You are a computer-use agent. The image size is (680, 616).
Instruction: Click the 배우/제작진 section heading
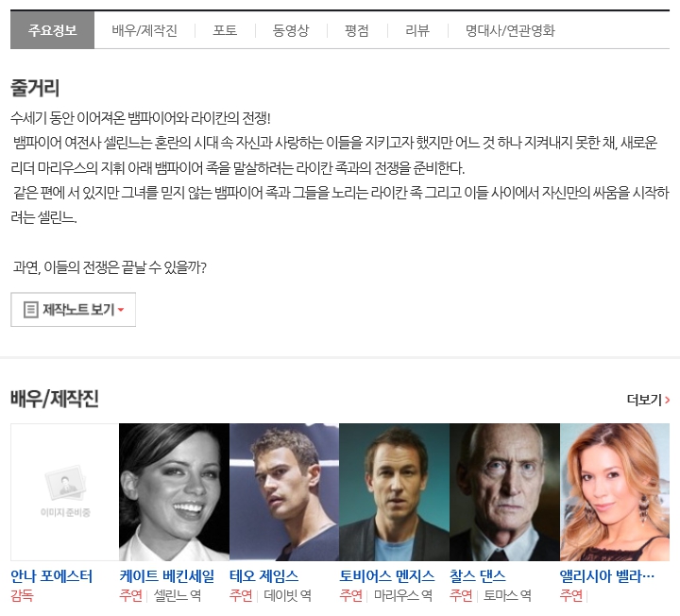click(55, 399)
